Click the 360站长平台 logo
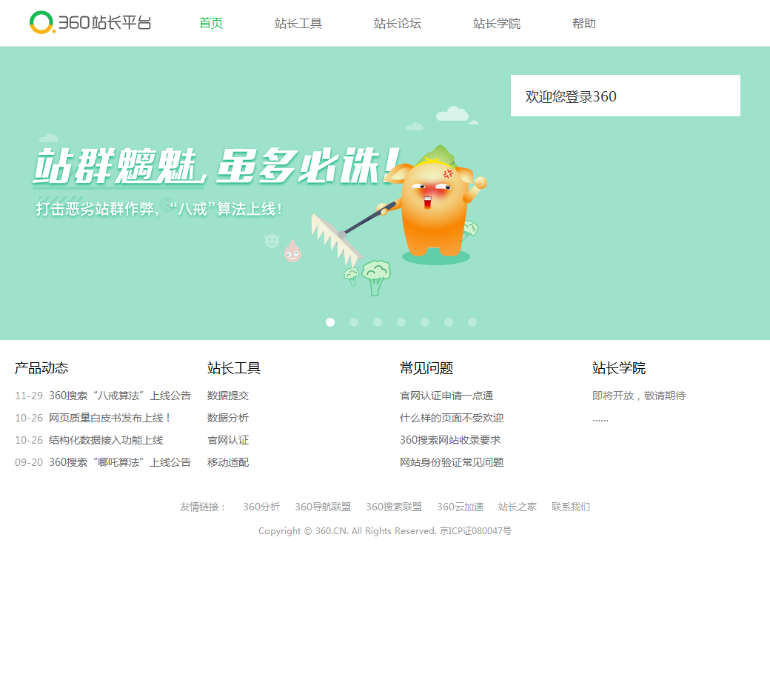The height and width of the screenshot is (700, 770). click(x=90, y=23)
